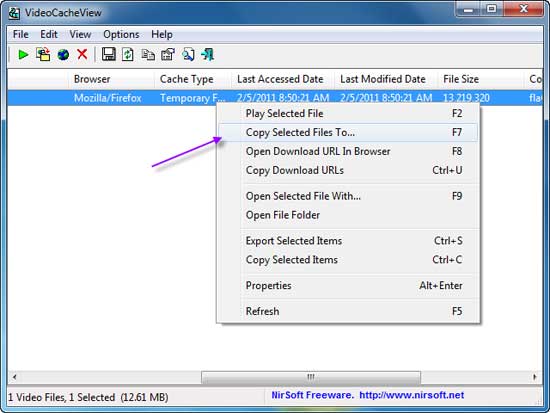Open the File menu
Viewport: 550px width, 413px height.
21,34
